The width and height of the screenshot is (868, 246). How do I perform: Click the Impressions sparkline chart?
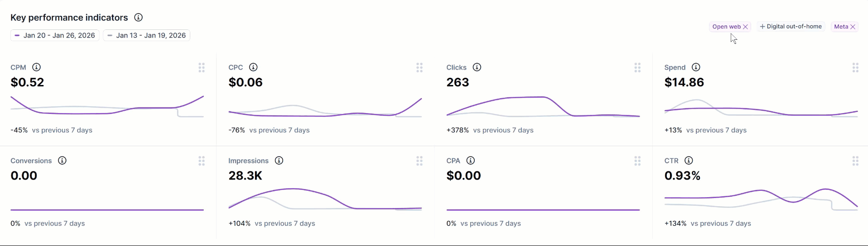325,199
